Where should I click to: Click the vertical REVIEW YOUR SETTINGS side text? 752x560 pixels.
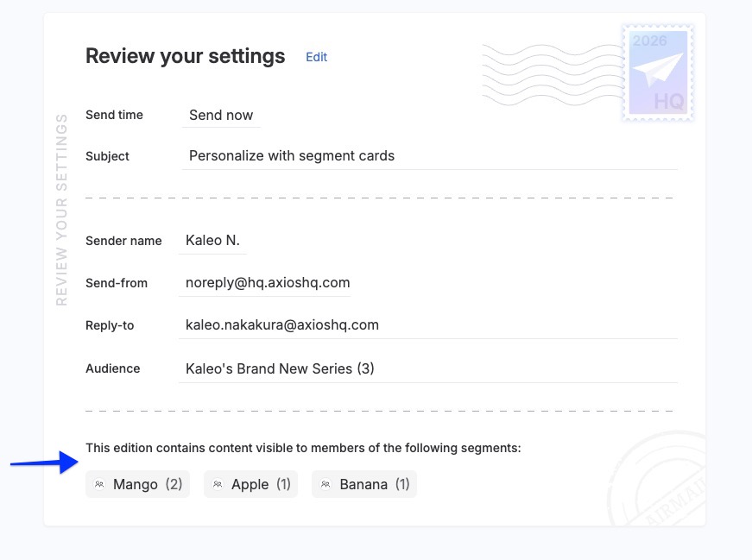61,210
